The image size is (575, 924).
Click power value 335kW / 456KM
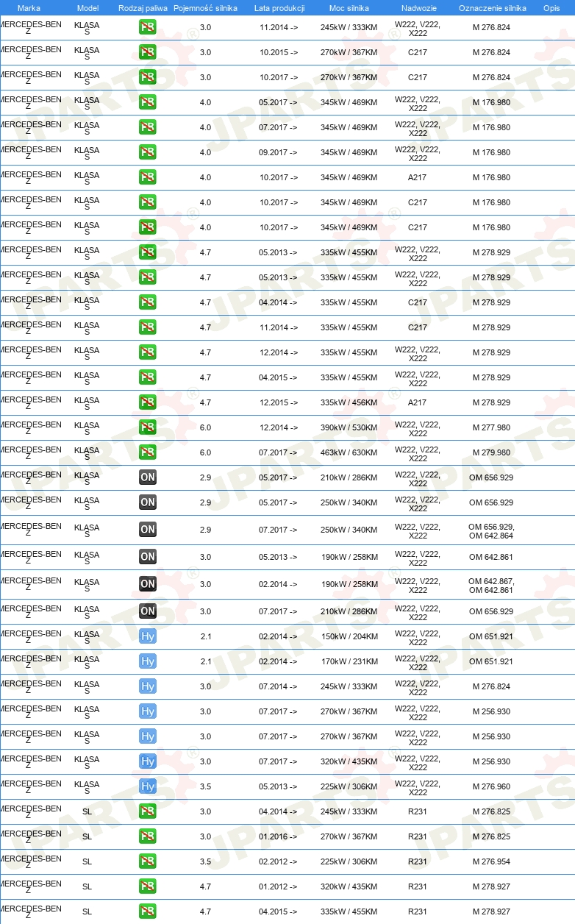349,403
